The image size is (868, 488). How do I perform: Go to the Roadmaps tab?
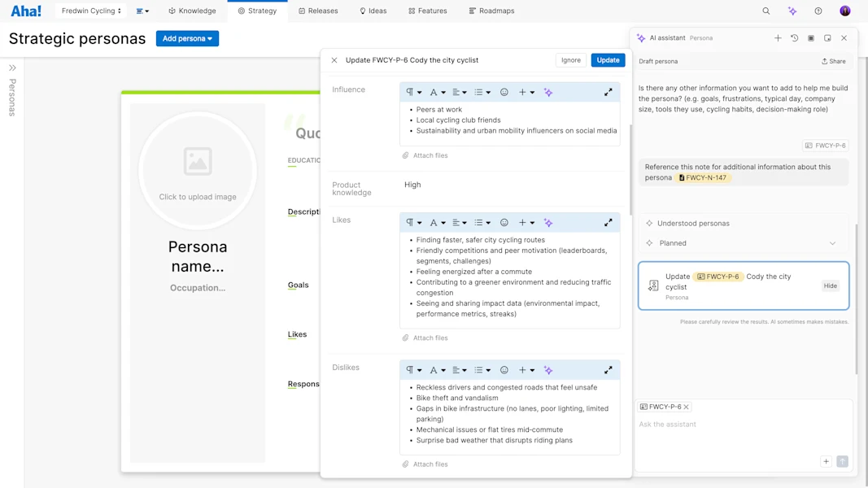coord(491,11)
